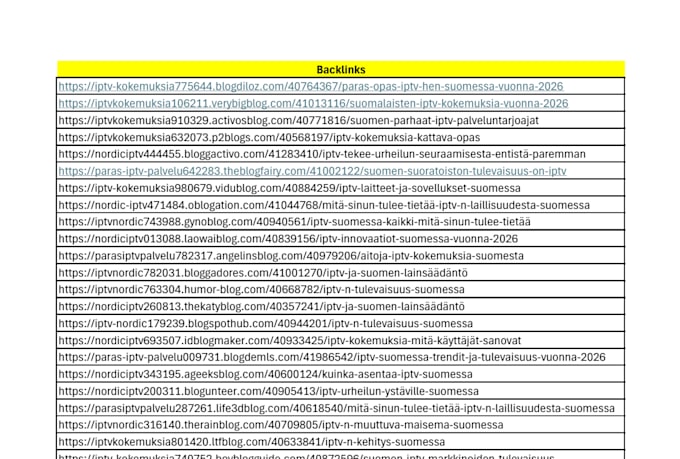
Task: Select the blogdemls.com trendit-ja-tulevaisuus row
Action: click(340, 357)
